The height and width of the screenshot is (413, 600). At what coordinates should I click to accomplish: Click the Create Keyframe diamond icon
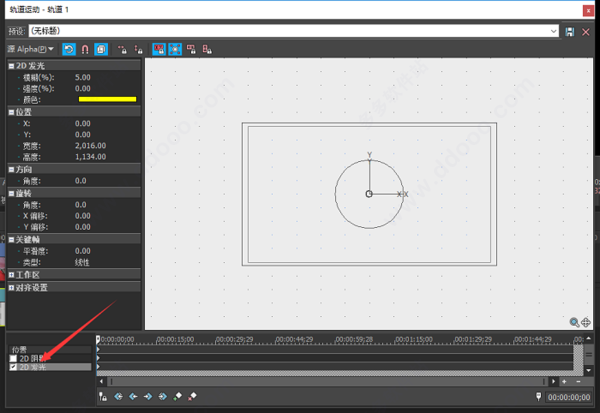(x=178, y=397)
